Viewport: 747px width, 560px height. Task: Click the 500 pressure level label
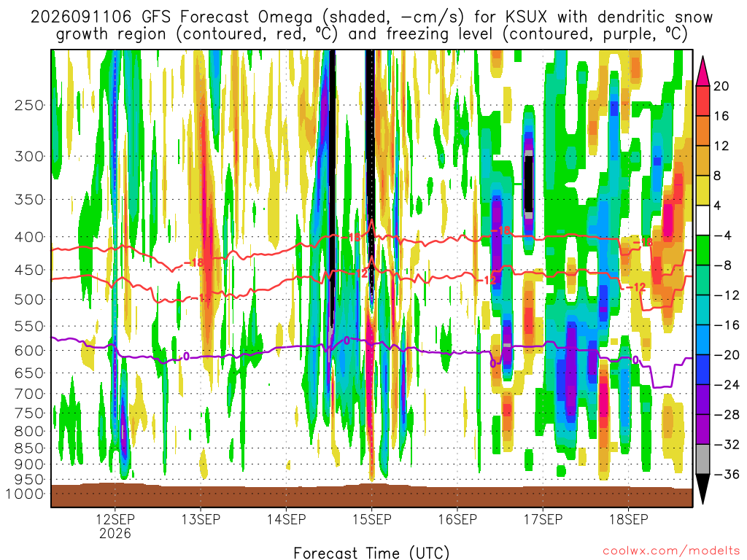(x=29, y=300)
